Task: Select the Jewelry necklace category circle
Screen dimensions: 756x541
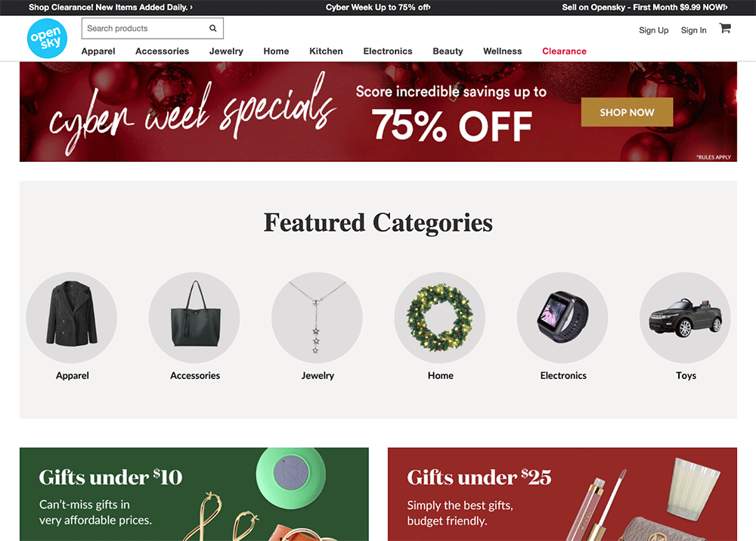Action: pos(318,318)
